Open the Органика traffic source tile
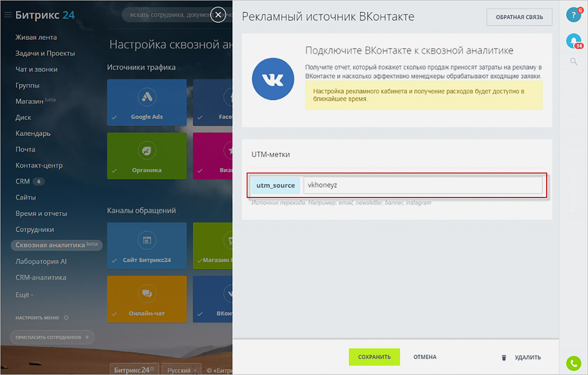588x375 pixels. tap(147, 156)
